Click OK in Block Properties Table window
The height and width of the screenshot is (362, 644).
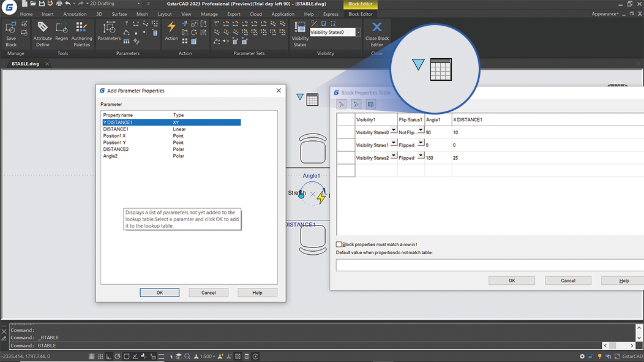click(x=512, y=281)
